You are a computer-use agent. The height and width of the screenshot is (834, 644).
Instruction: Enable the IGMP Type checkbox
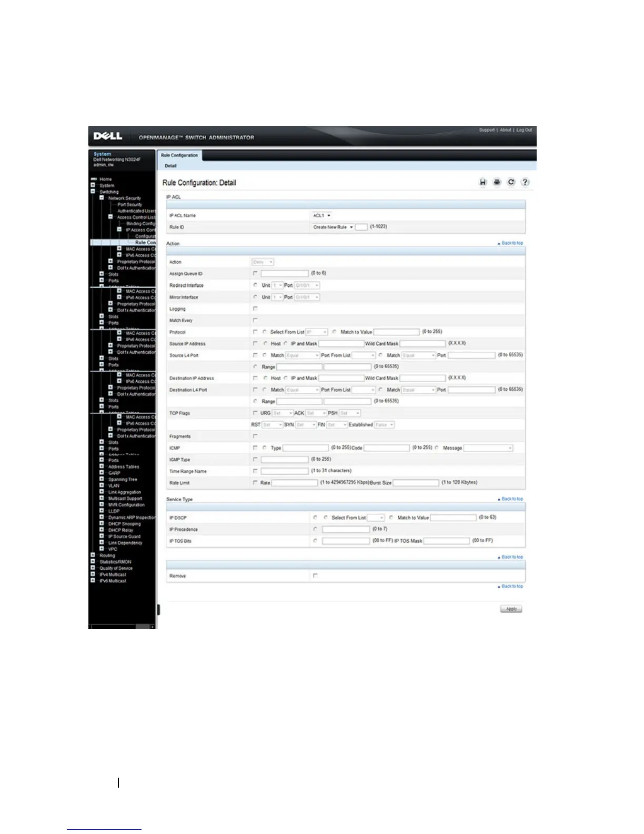pos(255,459)
